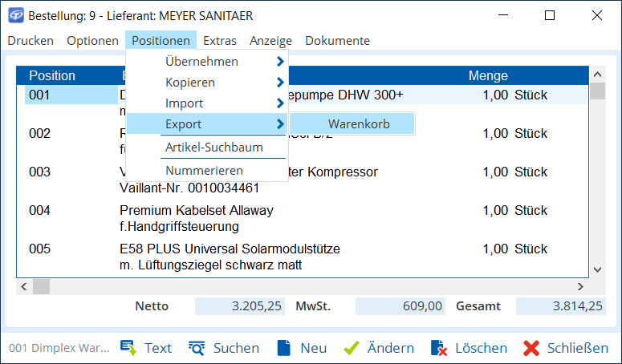This screenshot has height=364, width=622.
Task: Click the Menge column header
Action: [x=488, y=75]
